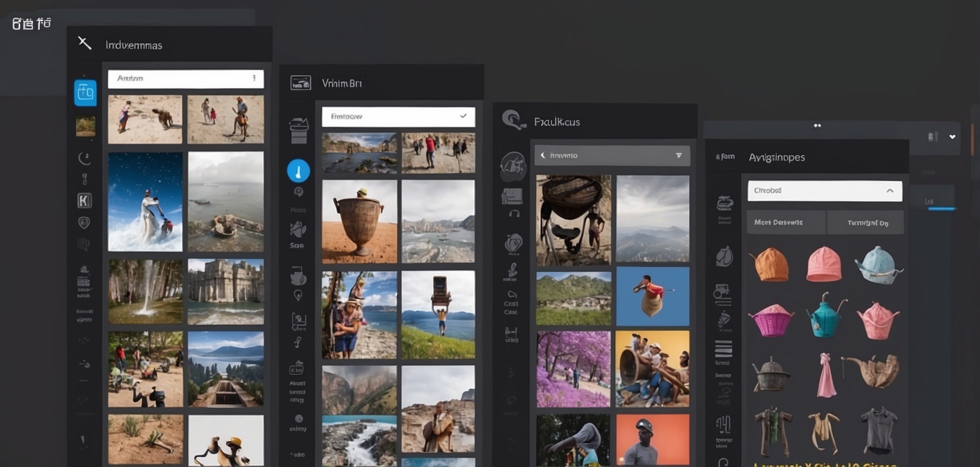Click the checkmark arrow on the Fimtaaw dropdown
The image size is (980, 467).
(x=463, y=116)
